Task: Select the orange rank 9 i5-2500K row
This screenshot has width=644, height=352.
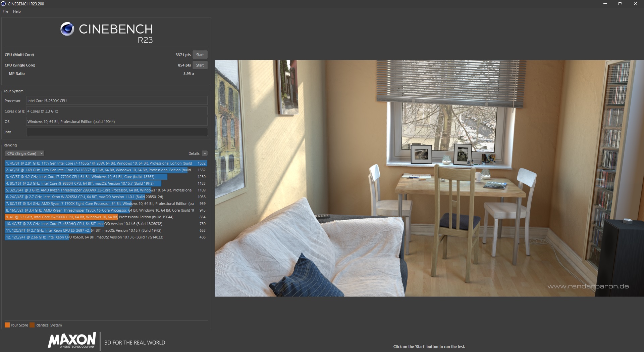Action: 106,217
